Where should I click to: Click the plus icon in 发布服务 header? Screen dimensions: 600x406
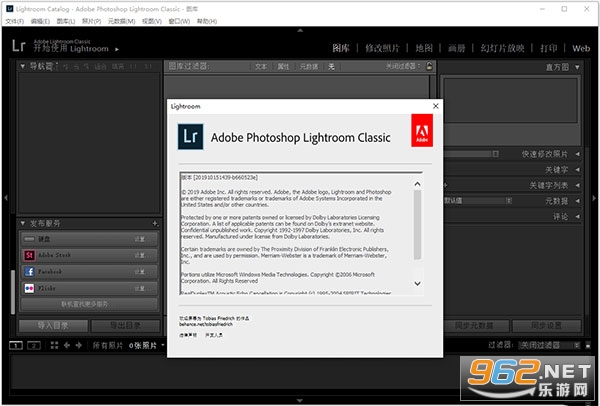click(x=155, y=223)
